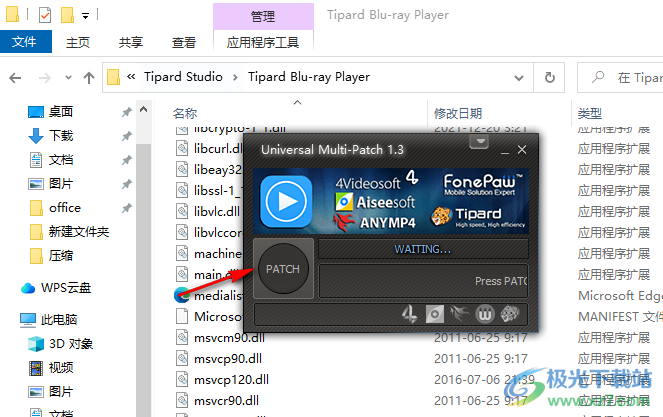This screenshot has height=417, width=663.
Task: Open the 应用程序工具 ribbon tab
Action: 263,42
